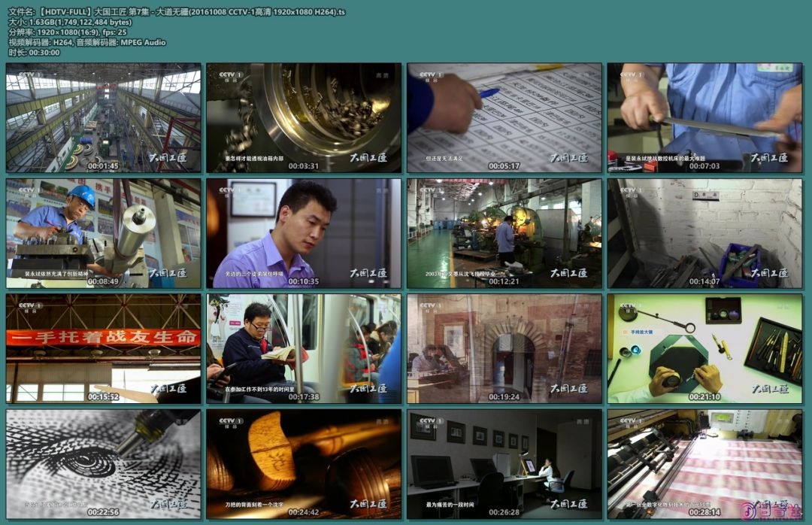Click the duration line 00:30:00
The image size is (812, 525).
click(34, 53)
